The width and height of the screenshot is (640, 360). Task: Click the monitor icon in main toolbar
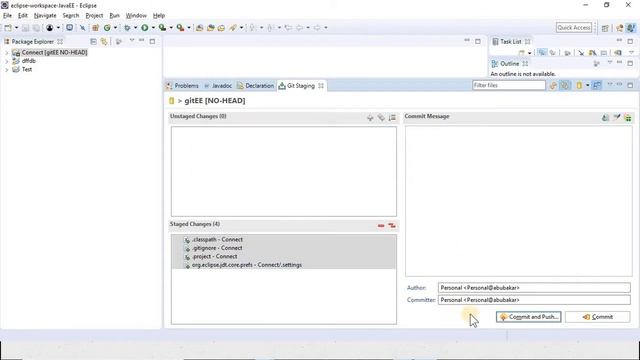coord(69,28)
